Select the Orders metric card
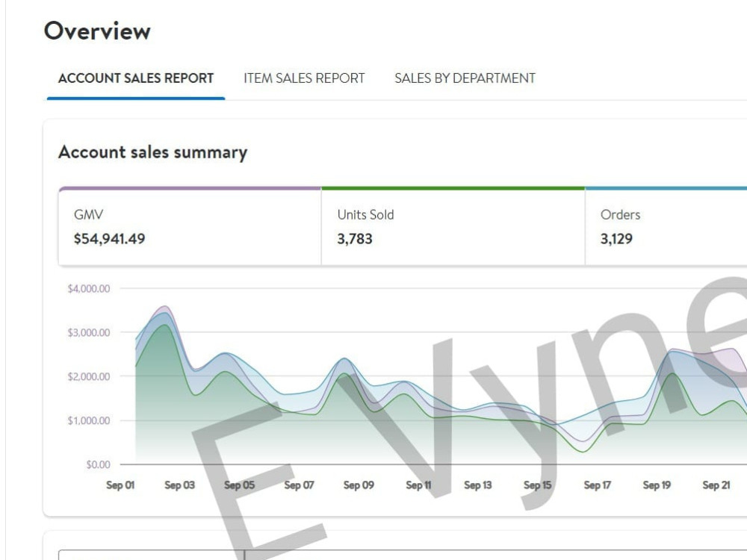This screenshot has width=747, height=560. 666,227
